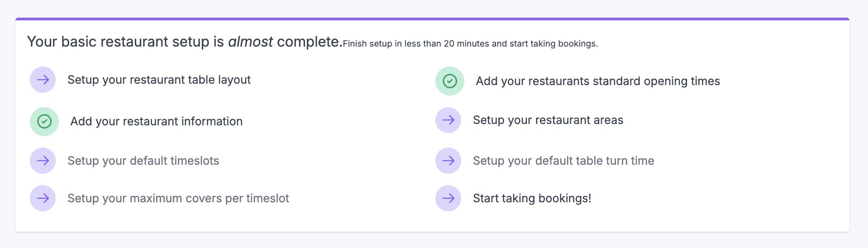Open Setup your default table turn time
The image size is (868, 248).
click(563, 161)
